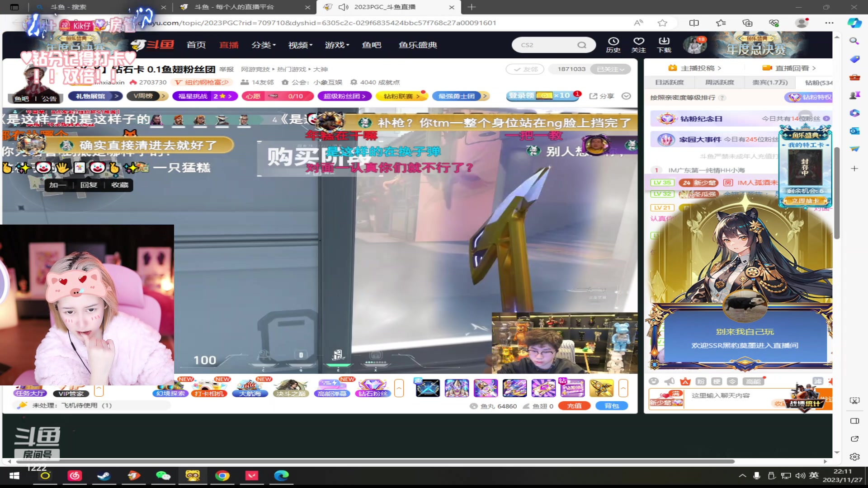Click the search magnifier in the CS2 box
This screenshot has height=488, width=868.
point(582,45)
